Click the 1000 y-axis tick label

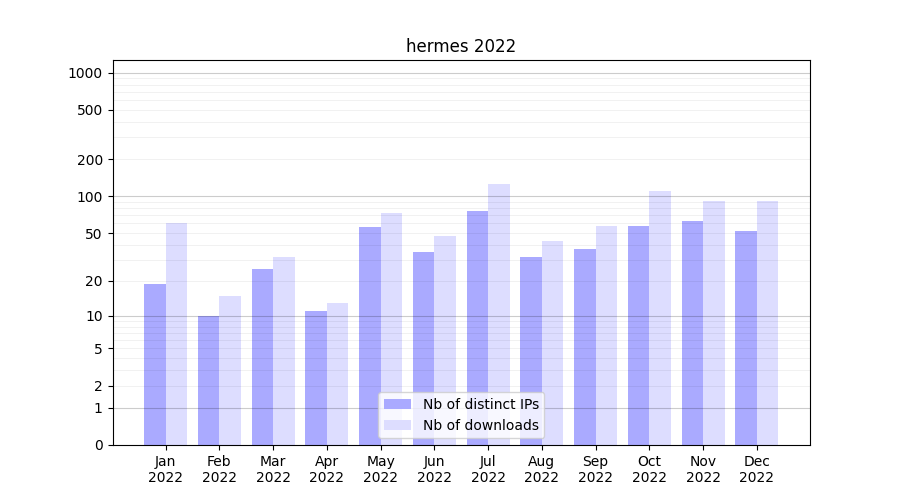[85, 73]
